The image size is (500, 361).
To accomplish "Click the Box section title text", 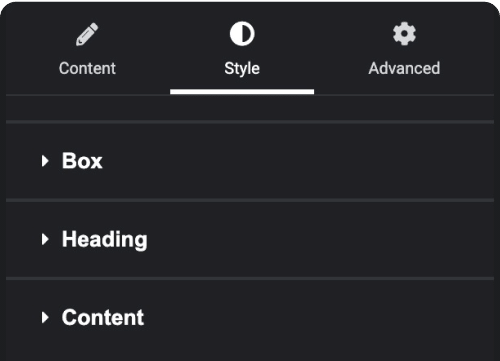I will point(82,161).
